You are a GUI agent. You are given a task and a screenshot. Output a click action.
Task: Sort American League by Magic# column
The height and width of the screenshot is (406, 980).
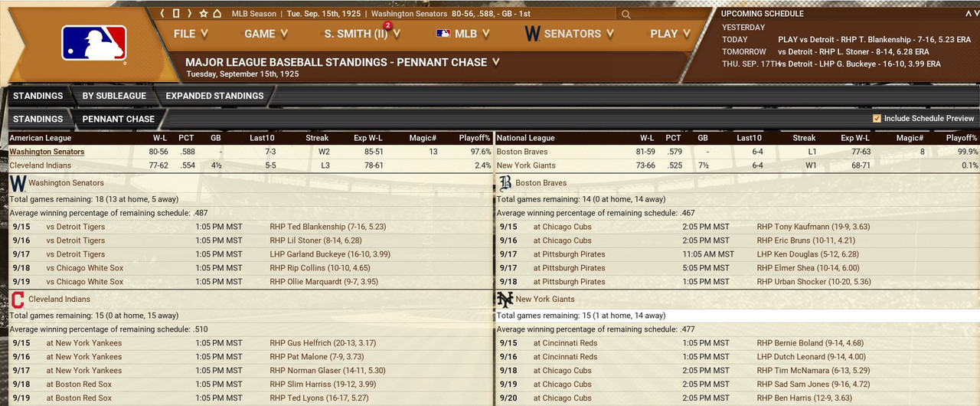click(423, 138)
